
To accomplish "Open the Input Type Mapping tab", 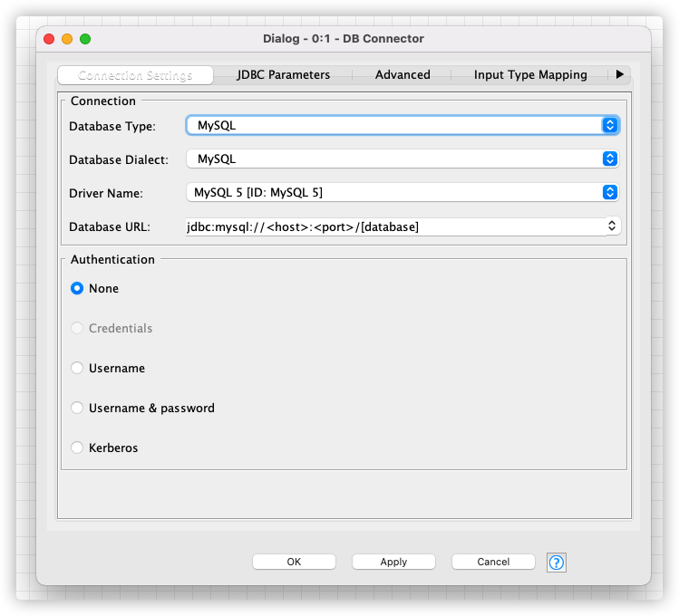I will tap(530, 75).
